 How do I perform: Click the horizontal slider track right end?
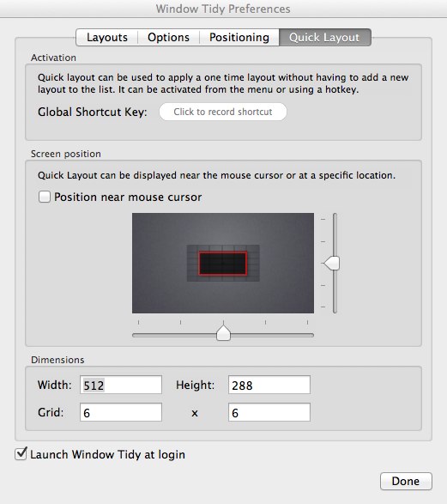311,335
